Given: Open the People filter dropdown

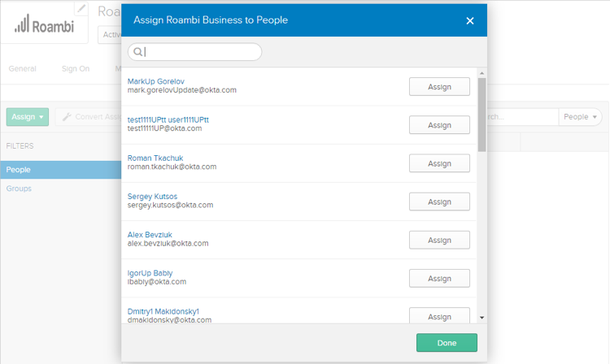Looking at the screenshot, I should click(x=581, y=117).
